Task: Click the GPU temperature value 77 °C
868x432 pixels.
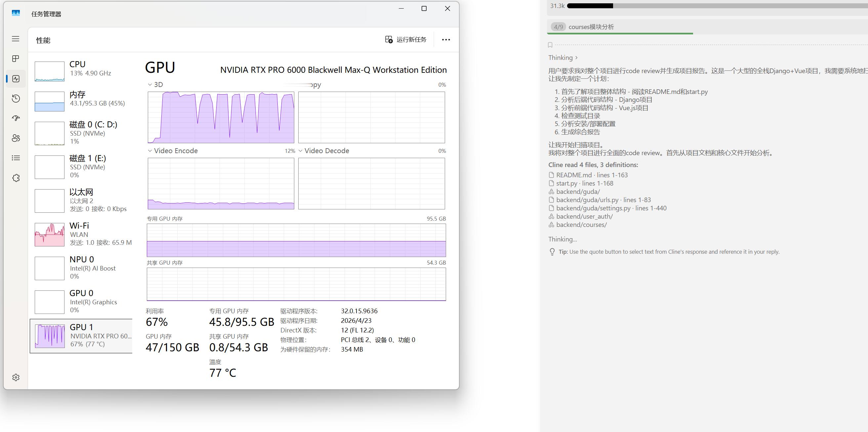Action: coord(223,373)
